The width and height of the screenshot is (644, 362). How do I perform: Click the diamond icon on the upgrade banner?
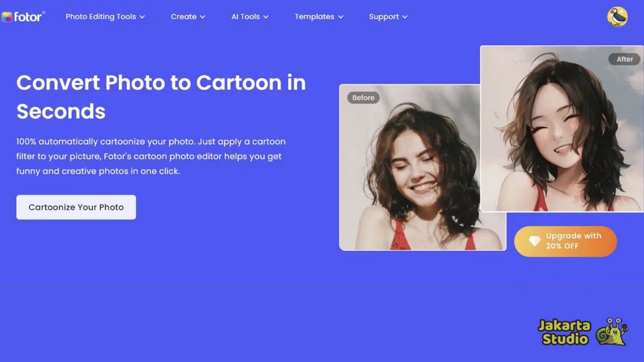point(535,241)
